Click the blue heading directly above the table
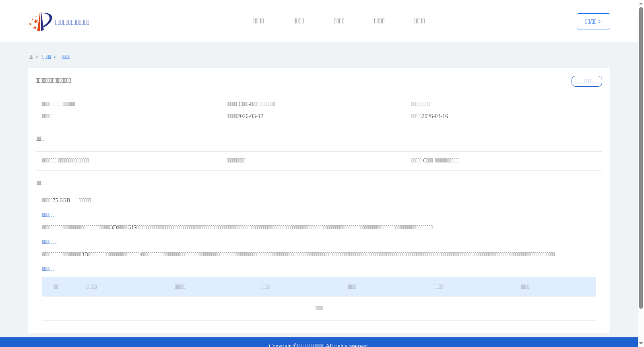 point(48,269)
